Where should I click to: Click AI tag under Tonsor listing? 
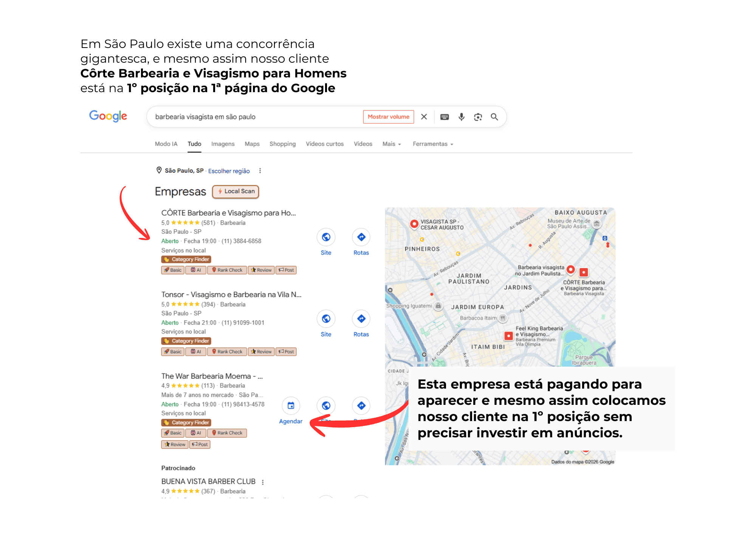[x=196, y=352]
